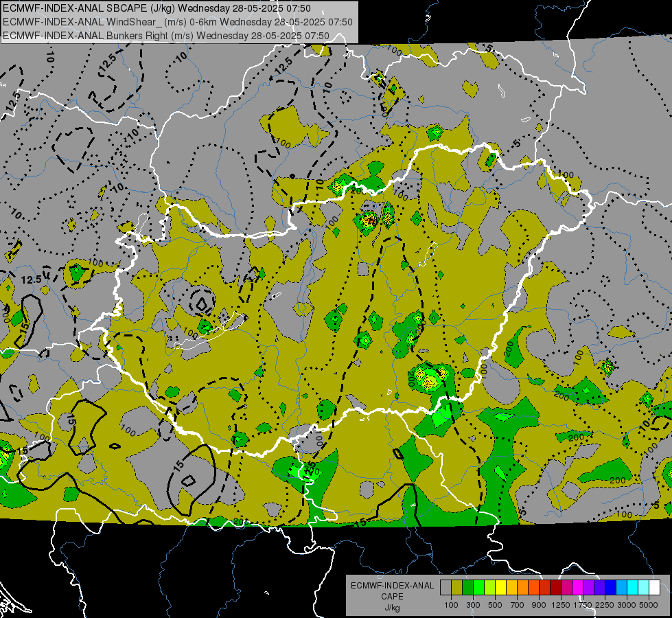
Task: Click the pink-magenta legend swatch after 1250
Action: [566, 587]
